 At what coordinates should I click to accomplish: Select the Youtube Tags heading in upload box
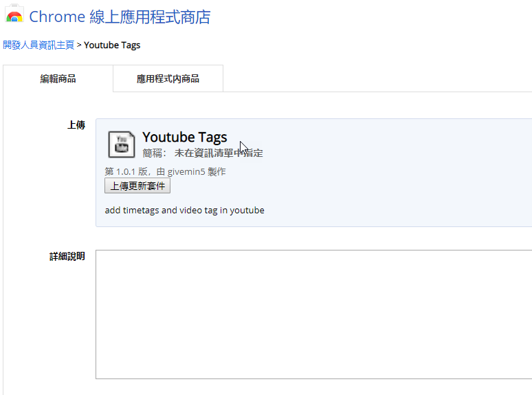pos(185,137)
